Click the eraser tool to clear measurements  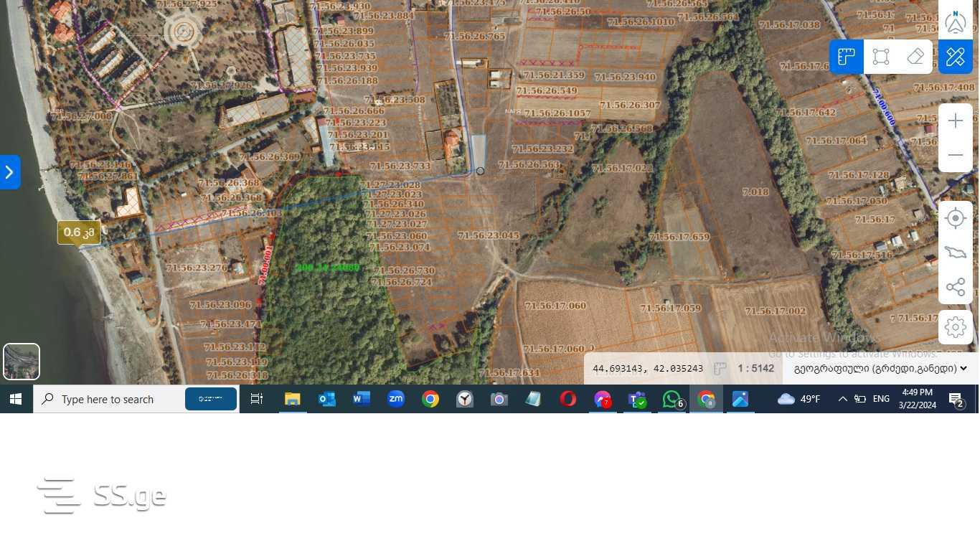coord(915,57)
